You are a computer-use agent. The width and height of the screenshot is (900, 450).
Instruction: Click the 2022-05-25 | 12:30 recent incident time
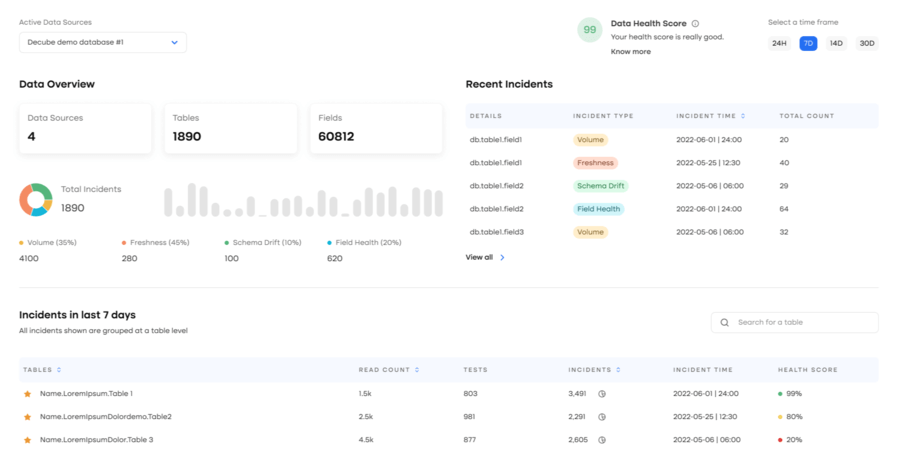(708, 163)
